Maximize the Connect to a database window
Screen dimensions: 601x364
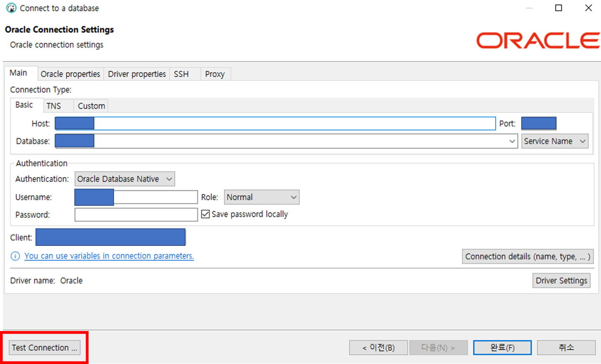pyautogui.click(x=558, y=8)
